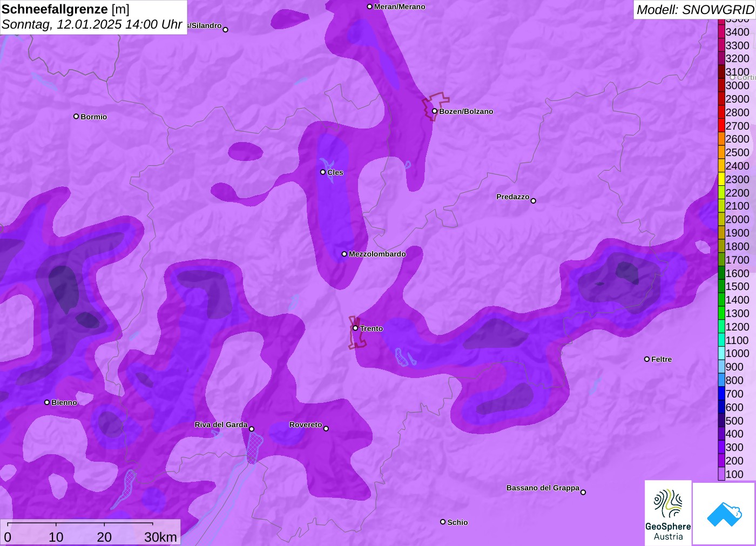Viewport: 756px width, 546px height.
Task: Click the 700 legend value
Action: 735,394
